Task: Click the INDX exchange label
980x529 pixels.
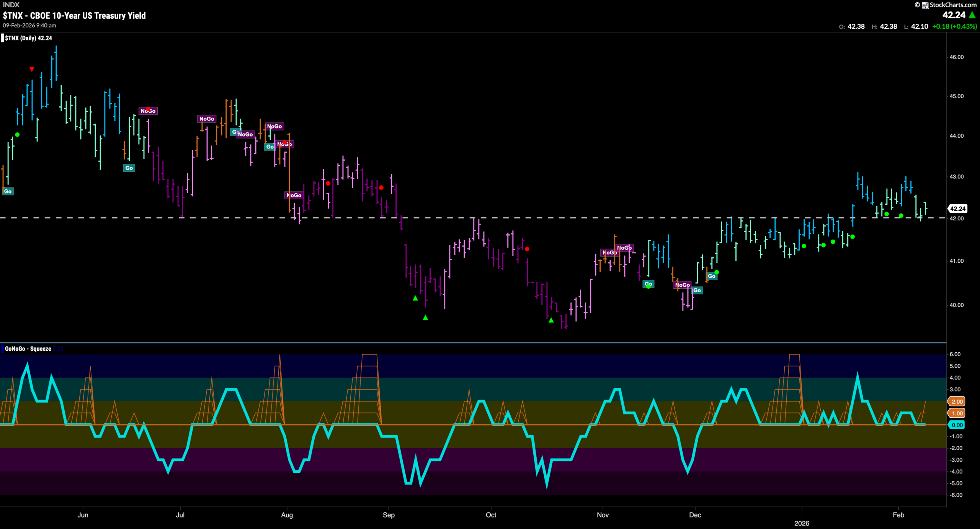Action: pos(11,5)
